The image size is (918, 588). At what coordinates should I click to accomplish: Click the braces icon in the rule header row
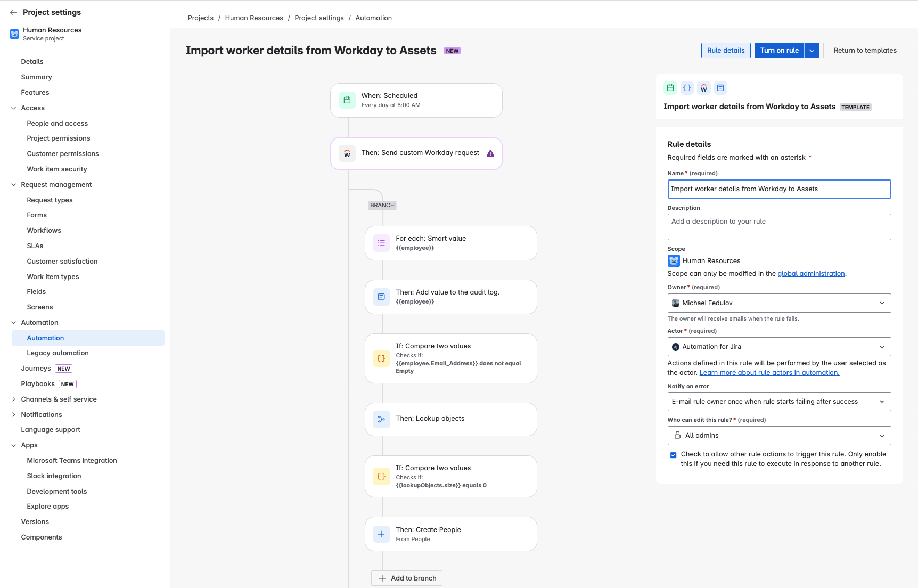point(687,87)
